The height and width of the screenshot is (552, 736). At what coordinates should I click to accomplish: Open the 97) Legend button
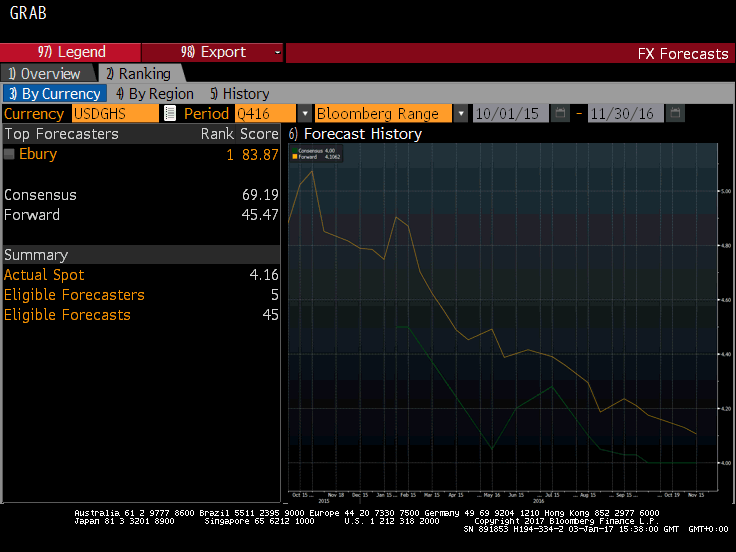click(70, 52)
